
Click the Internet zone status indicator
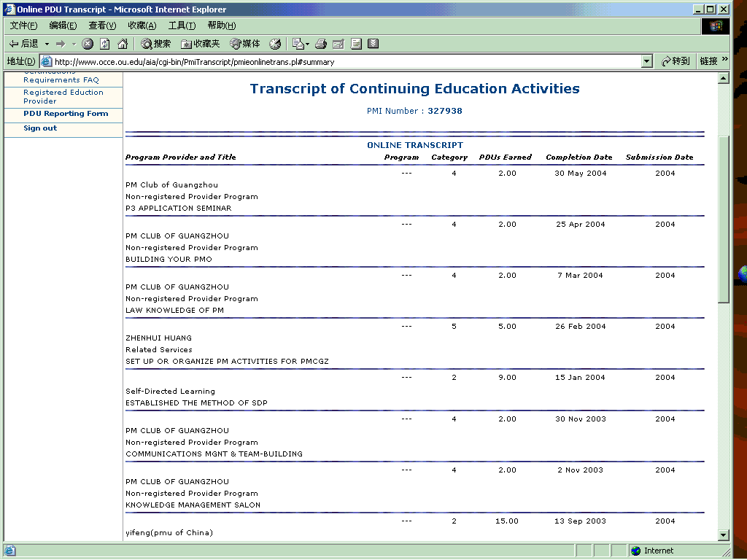[652, 551]
